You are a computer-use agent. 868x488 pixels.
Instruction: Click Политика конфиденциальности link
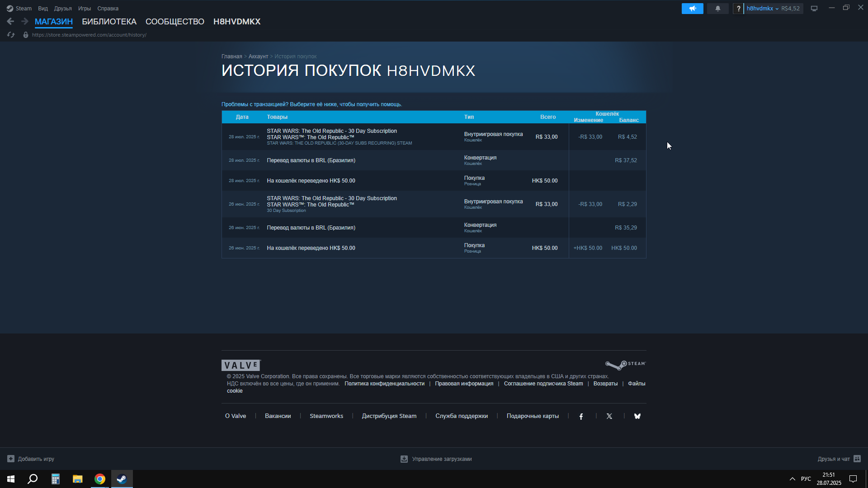tap(384, 384)
